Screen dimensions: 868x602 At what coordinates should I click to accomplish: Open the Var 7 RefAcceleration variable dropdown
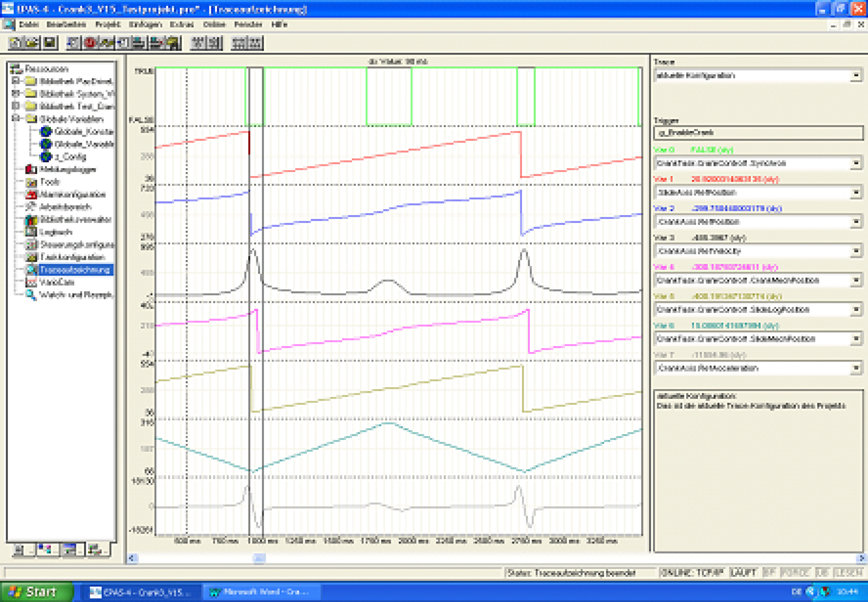pyautogui.click(x=856, y=368)
